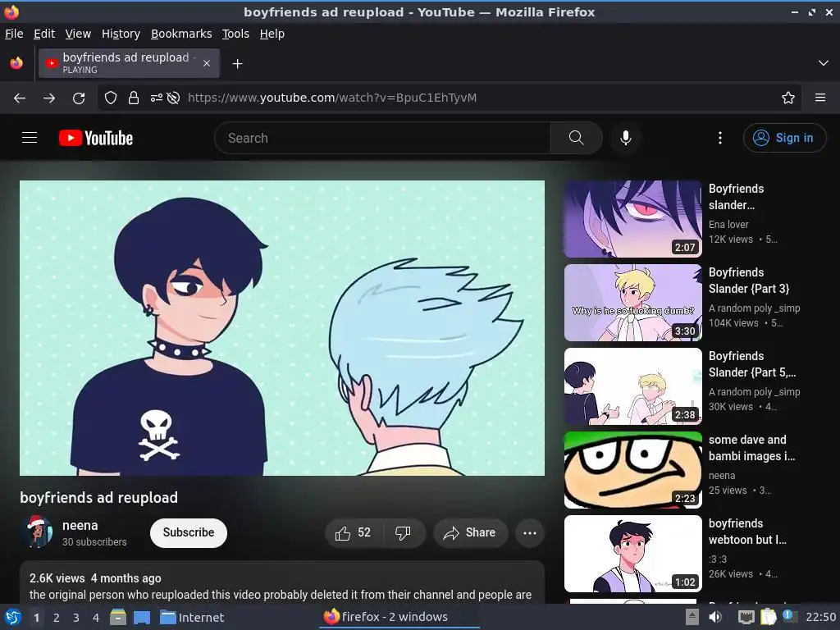Open the Bookmarks menu
The image size is (840, 630).
tap(181, 34)
